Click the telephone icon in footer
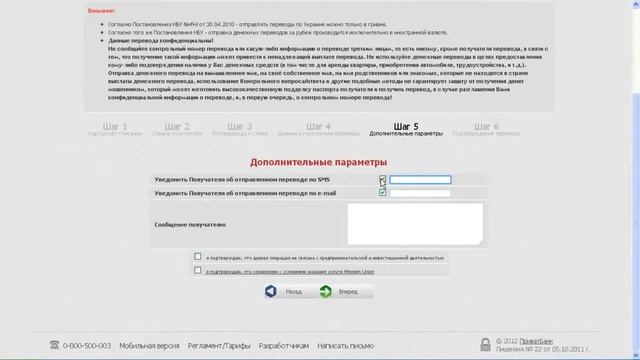640x360 pixels. [x=54, y=345]
